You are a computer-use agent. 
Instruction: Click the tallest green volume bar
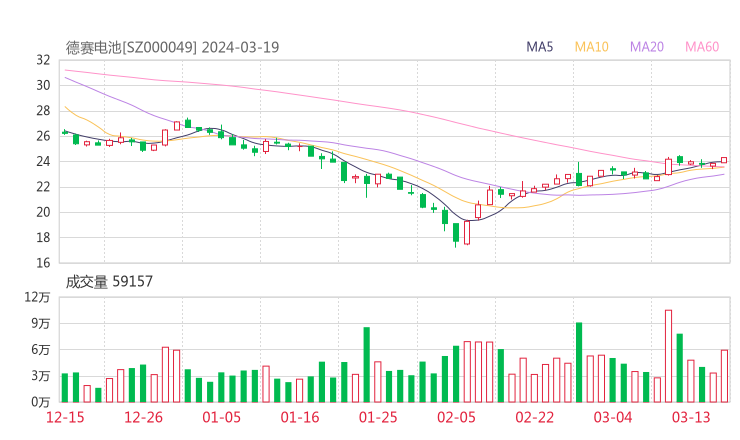[x=579, y=363]
